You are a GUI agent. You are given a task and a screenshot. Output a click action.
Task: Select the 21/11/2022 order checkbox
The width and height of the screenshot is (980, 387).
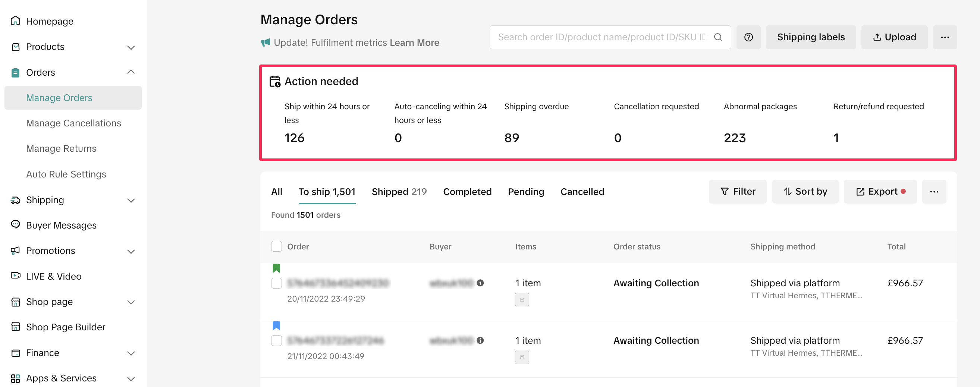(x=276, y=340)
